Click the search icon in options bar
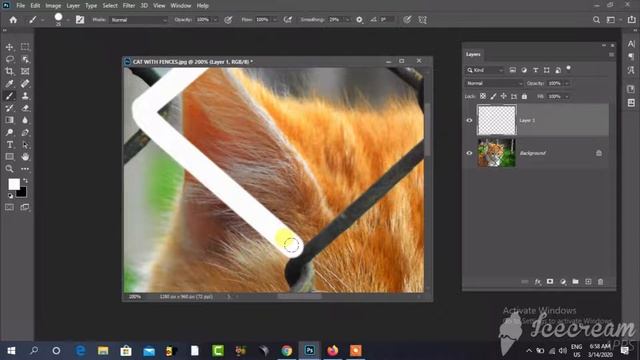640x360 pixels. (x=596, y=20)
